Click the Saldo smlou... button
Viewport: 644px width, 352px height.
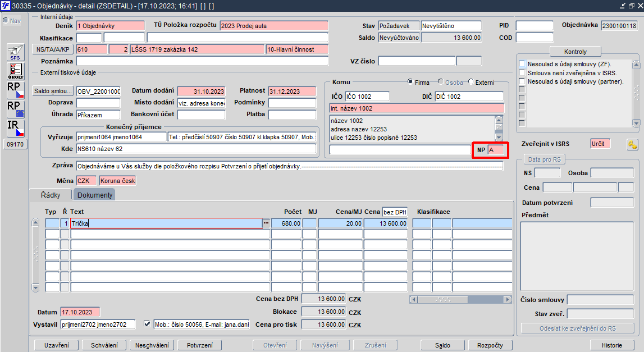(x=53, y=91)
